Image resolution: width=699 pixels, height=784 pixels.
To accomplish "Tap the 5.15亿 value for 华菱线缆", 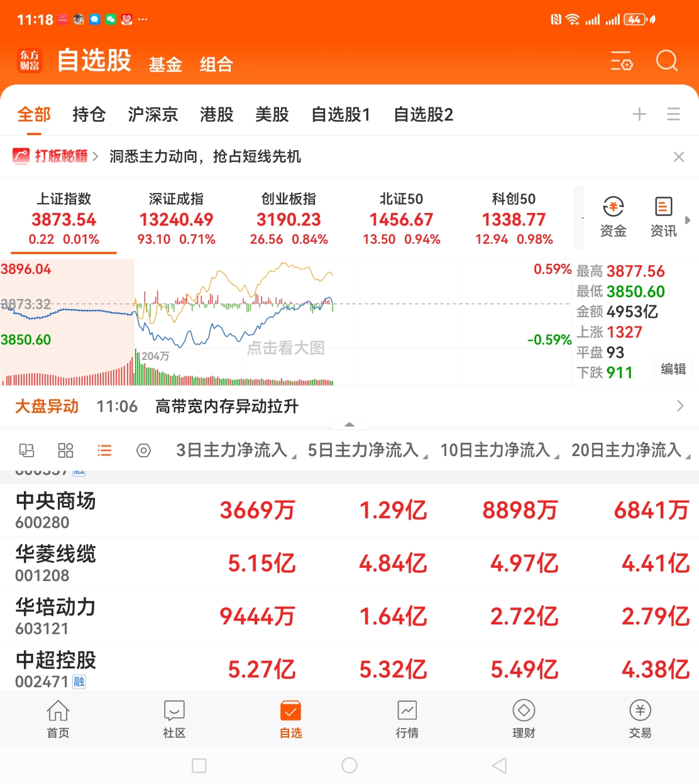I will click(x=261, y=563).
